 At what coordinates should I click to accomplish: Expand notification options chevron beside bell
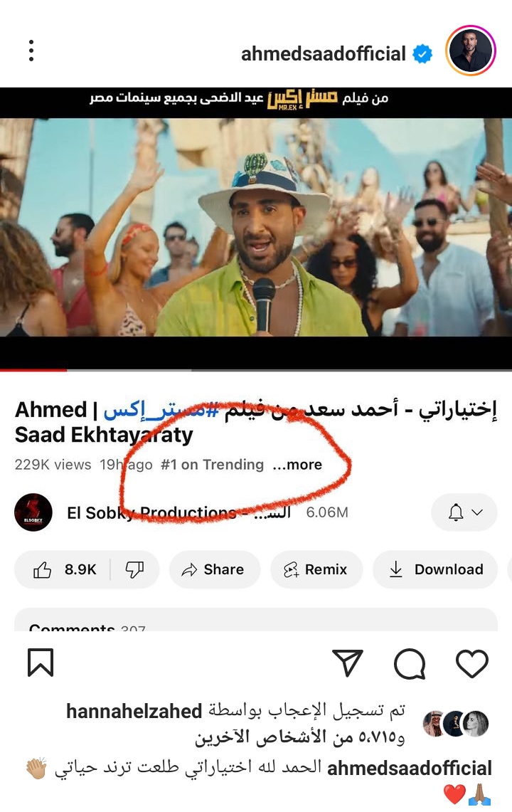coord(477,512)
